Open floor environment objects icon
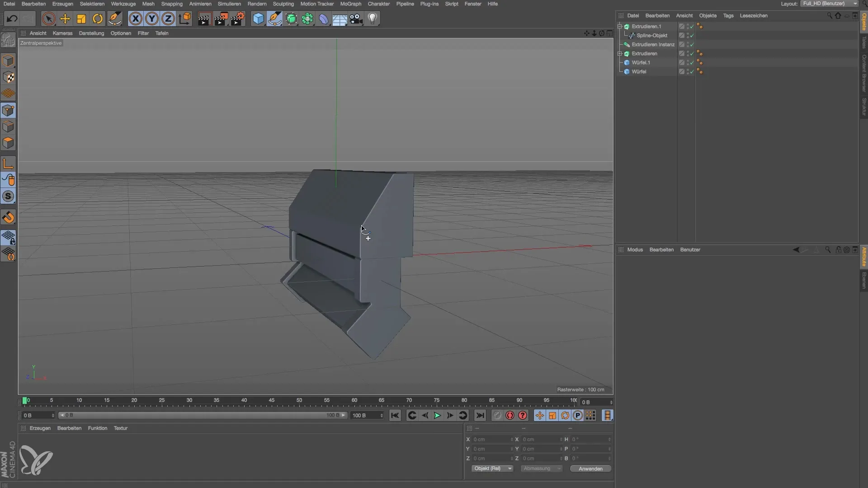This screenshot has height=488, width=868. (x=340, y=19)
